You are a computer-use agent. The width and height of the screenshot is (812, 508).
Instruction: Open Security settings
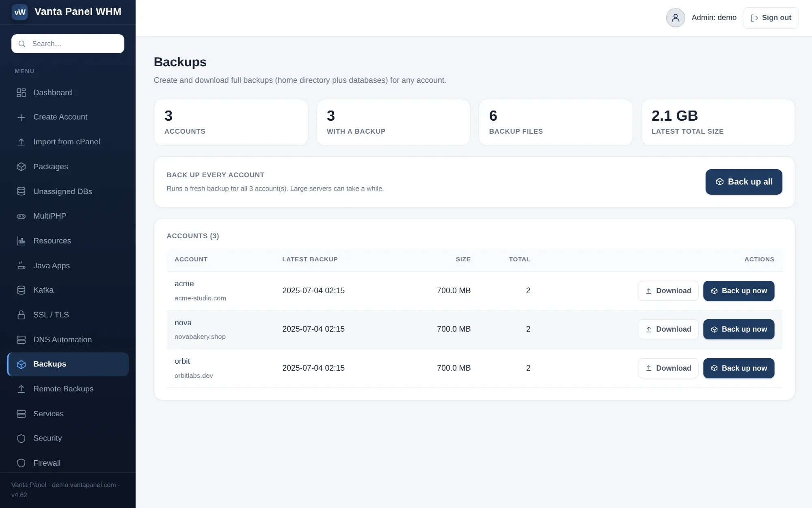point(68,438)
